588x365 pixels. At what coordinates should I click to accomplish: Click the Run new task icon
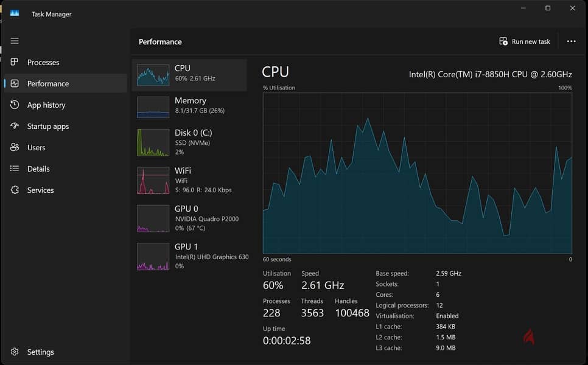503,41
